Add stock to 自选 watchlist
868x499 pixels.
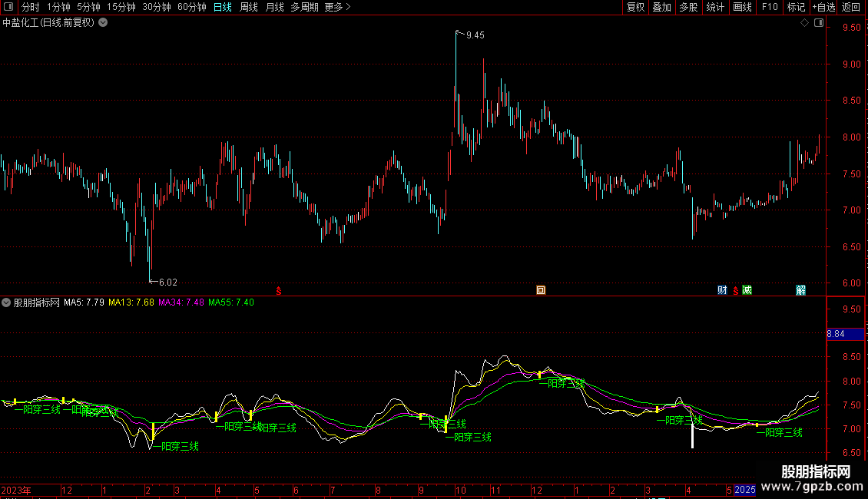(823, 7)
